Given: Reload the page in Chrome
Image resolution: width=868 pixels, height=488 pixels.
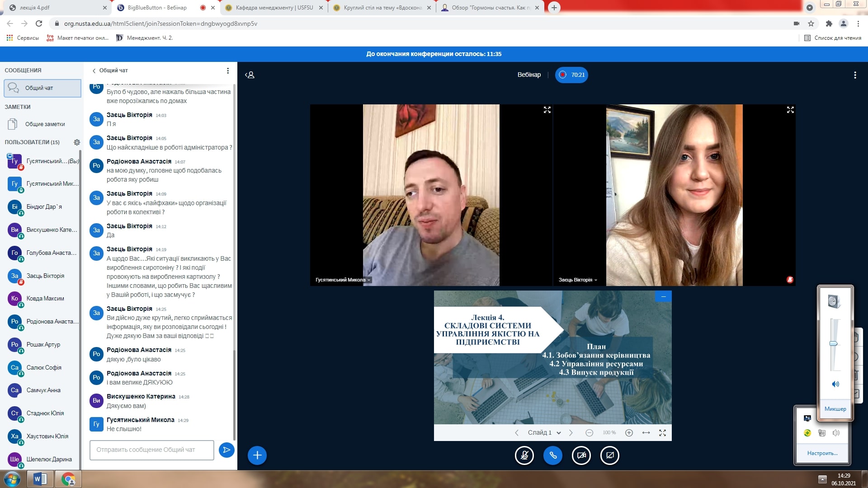Looking at the screenshot, I should click(39, 23).
